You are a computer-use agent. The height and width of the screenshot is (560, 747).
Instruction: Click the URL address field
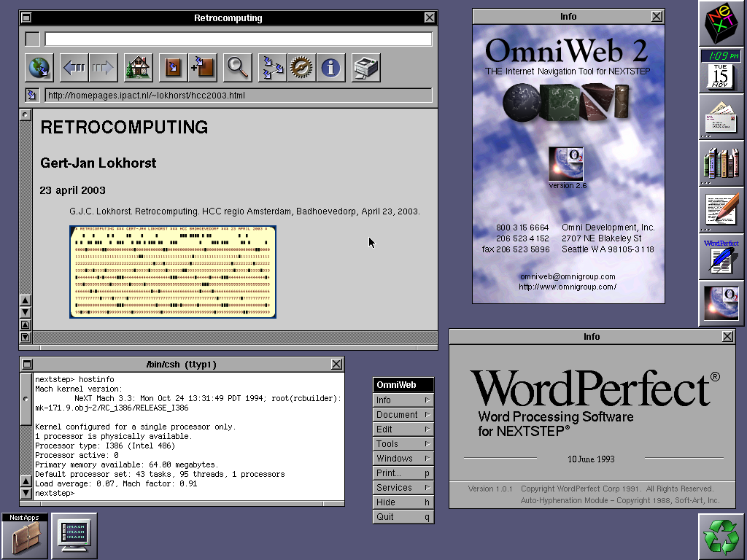point(239,96)
